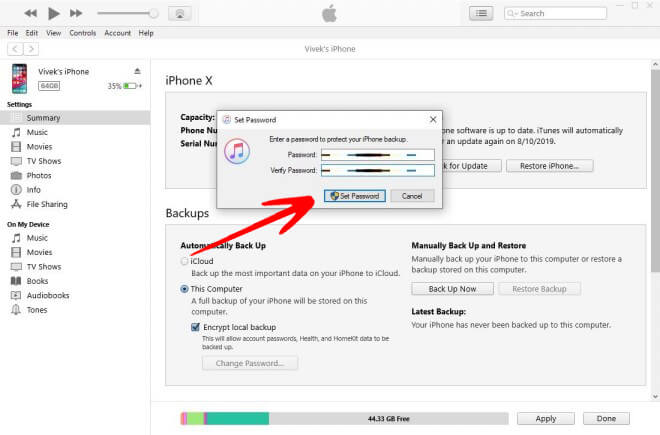Click the play button
The width and height of the screenshot is (660, 435).
(53, 13)
